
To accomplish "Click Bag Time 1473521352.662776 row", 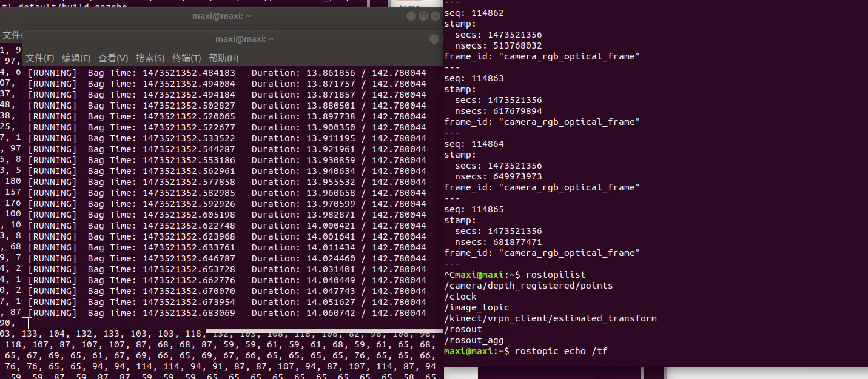I will click(x=227, y=280).
